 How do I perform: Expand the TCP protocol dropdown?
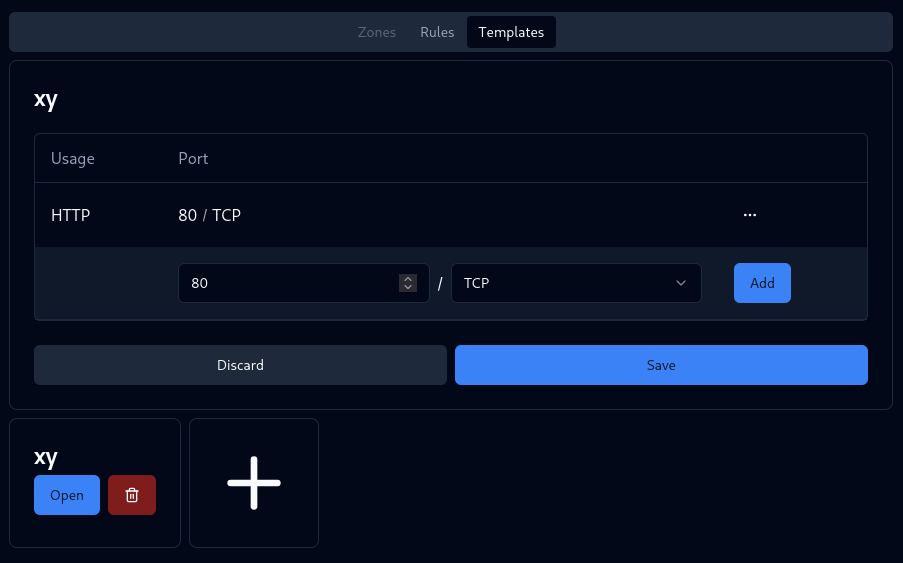pos(576,283)
